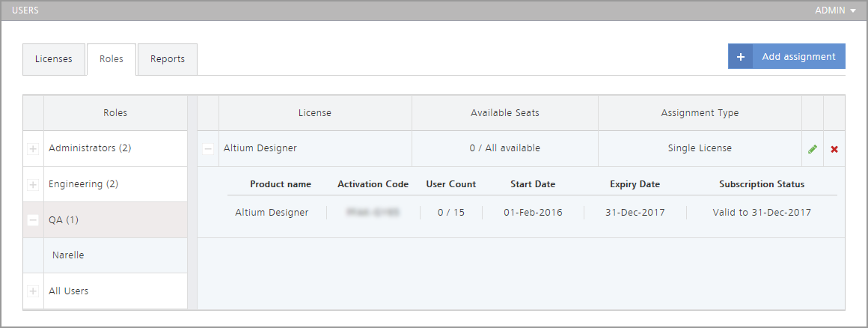Expand the All Users role

coord(33,291)
